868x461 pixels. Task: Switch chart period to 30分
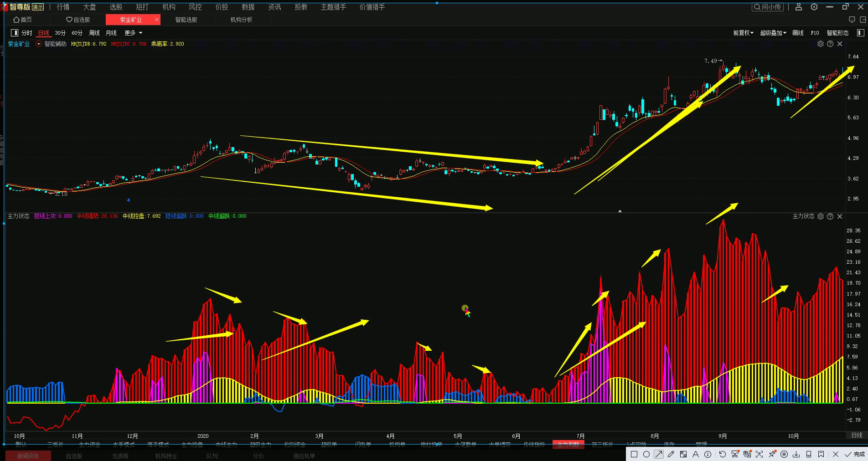point(60,33)
